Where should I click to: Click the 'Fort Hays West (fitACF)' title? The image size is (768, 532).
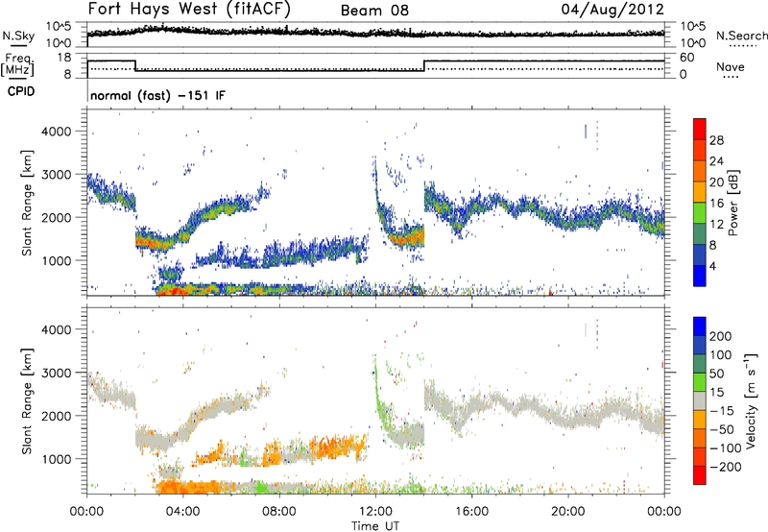[189, 9]
